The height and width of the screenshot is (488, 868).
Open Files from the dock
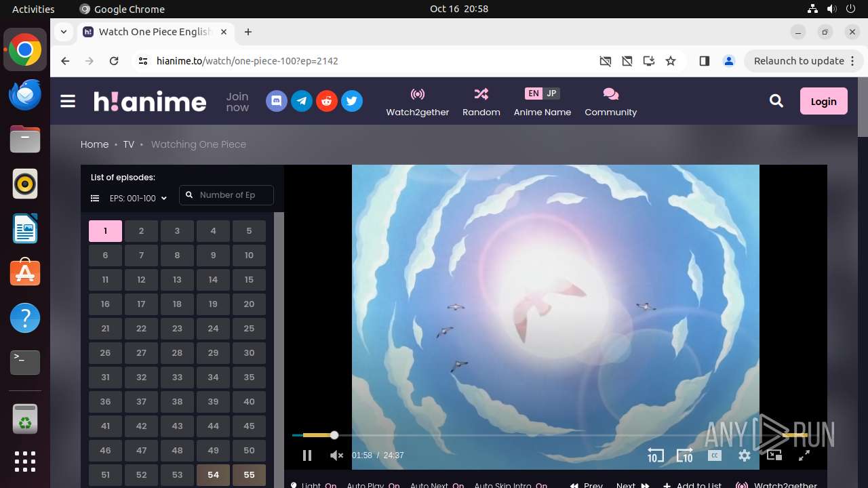25,140
